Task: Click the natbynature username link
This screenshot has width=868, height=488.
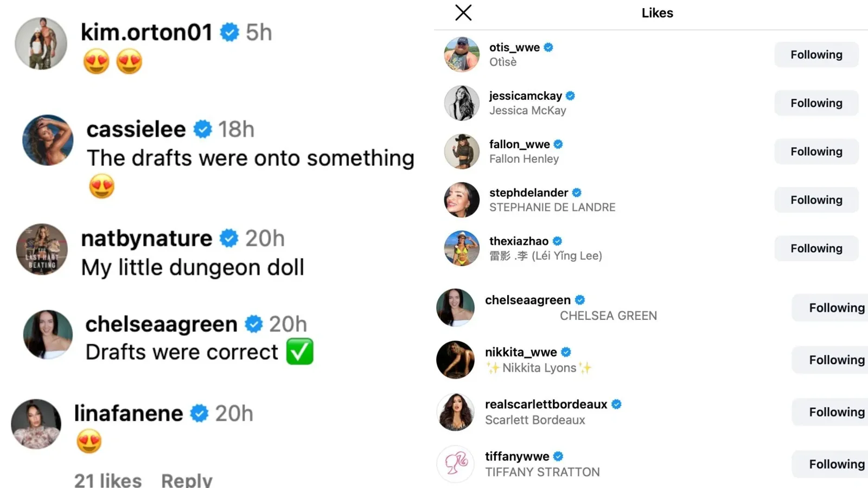Action: click(146, 239)
